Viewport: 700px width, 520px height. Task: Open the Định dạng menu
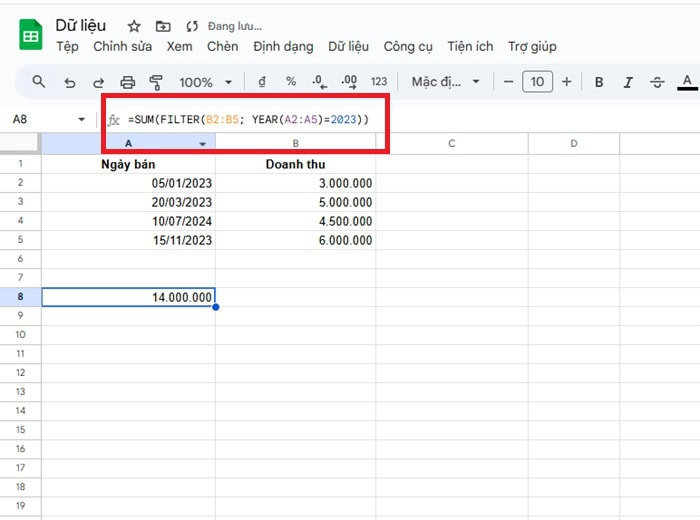(x=283, y=46)
